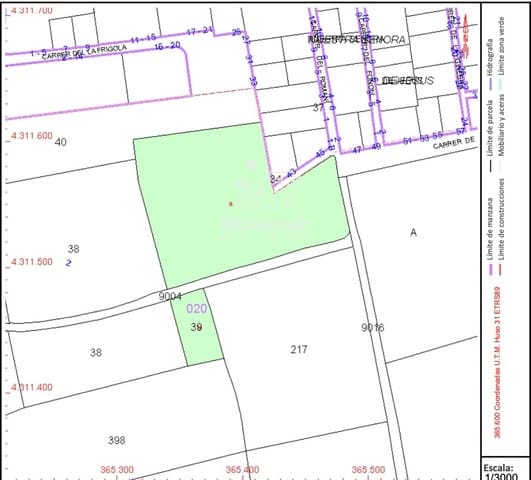The width and height of the screenshot is (531, 480).
Task: Select the parcel labeled 40
Action: (x=61, y=142)
